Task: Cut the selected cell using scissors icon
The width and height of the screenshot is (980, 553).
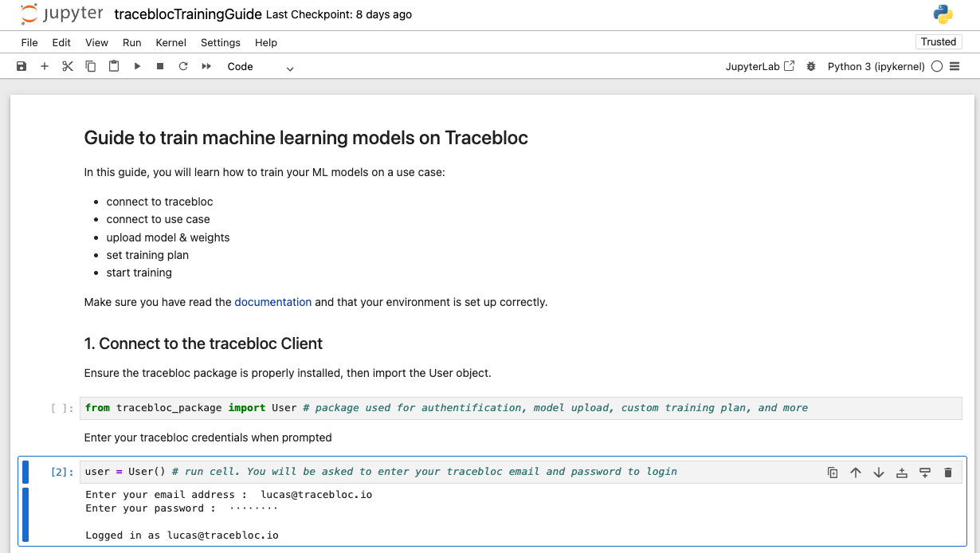Action: click(x=68, y=67)
